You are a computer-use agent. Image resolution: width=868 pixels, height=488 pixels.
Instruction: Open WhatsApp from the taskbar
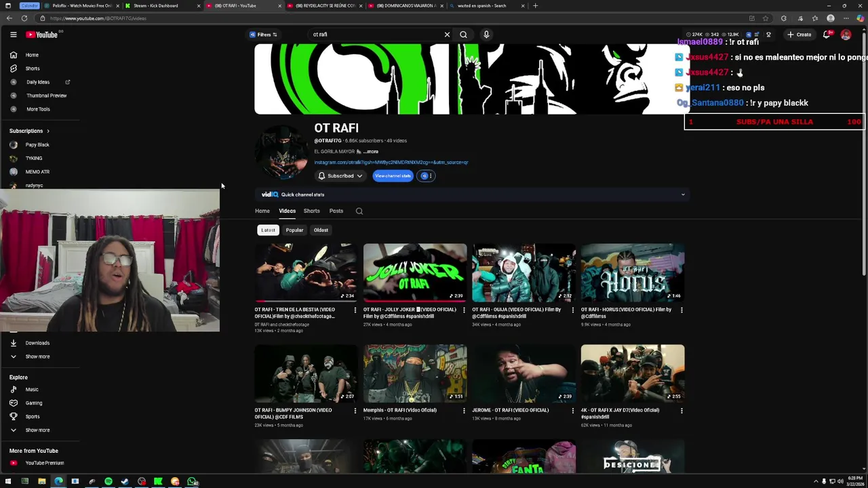pos(192,482)
